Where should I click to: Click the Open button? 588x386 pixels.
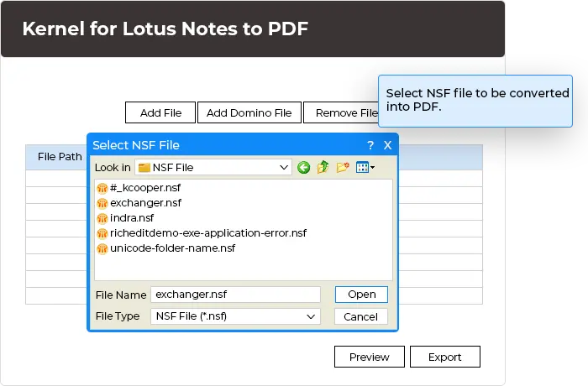point(361,295)
